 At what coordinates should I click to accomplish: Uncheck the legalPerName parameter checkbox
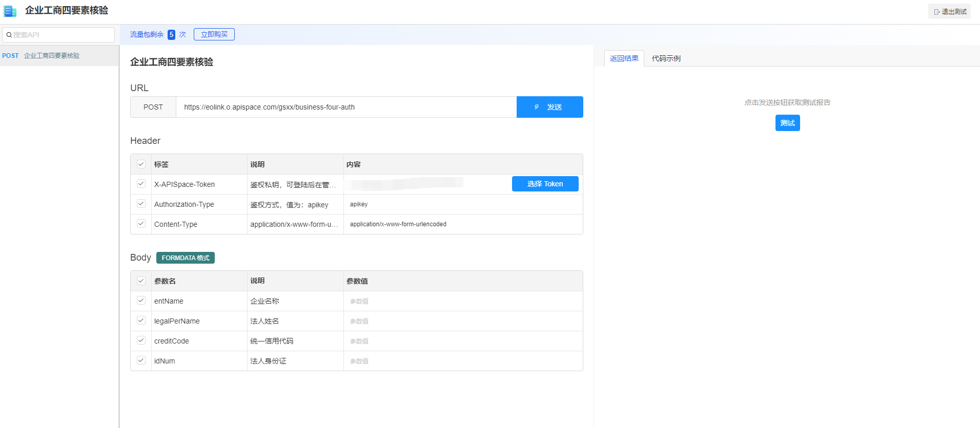coord(141,320)
